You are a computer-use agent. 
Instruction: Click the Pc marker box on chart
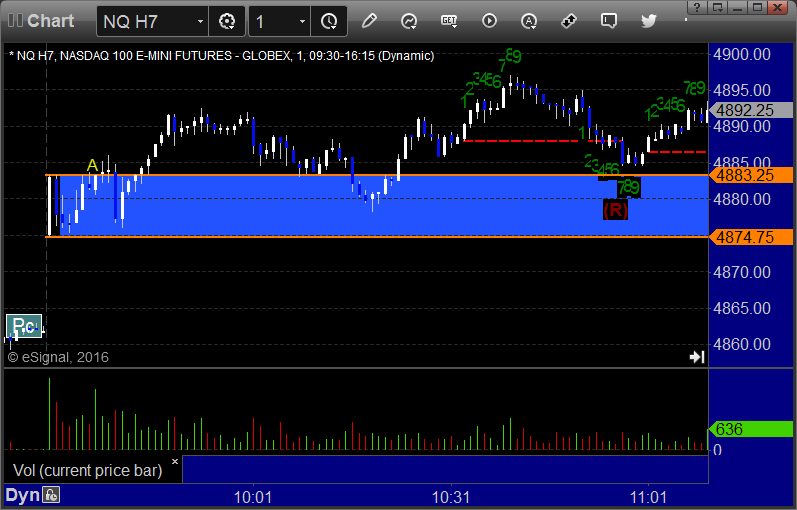click(24, 326)
